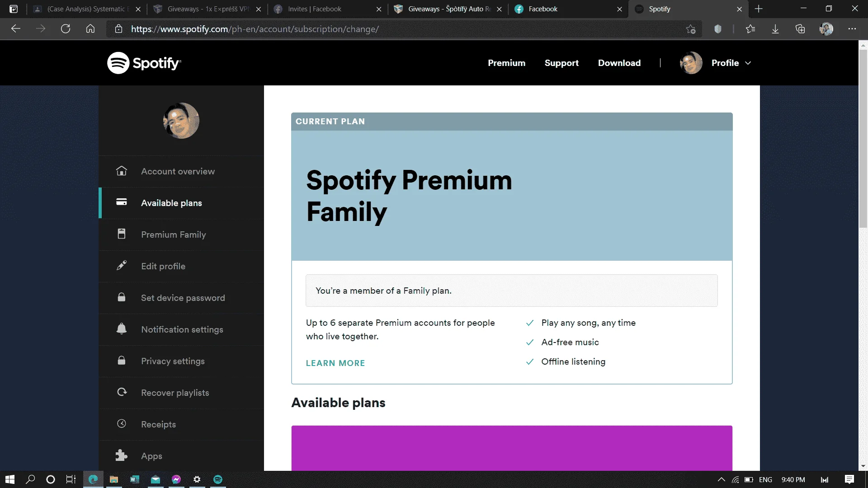Select the Premium Family sidebar item

click(x=181, y=235)
